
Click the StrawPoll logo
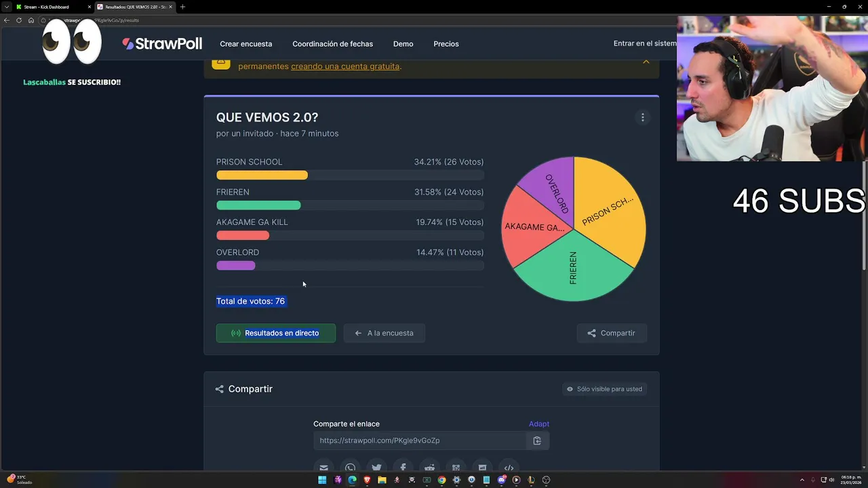(x=162, y=43)
